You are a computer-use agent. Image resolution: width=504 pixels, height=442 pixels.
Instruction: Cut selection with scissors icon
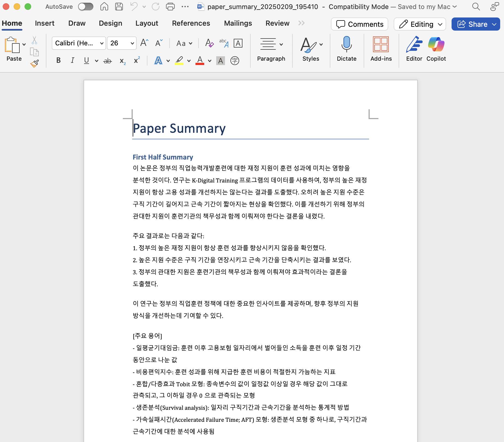pos(34,40)
